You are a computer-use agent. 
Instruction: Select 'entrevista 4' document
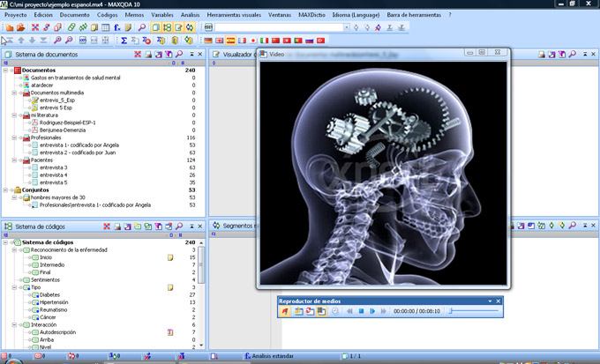click(53, 175)
